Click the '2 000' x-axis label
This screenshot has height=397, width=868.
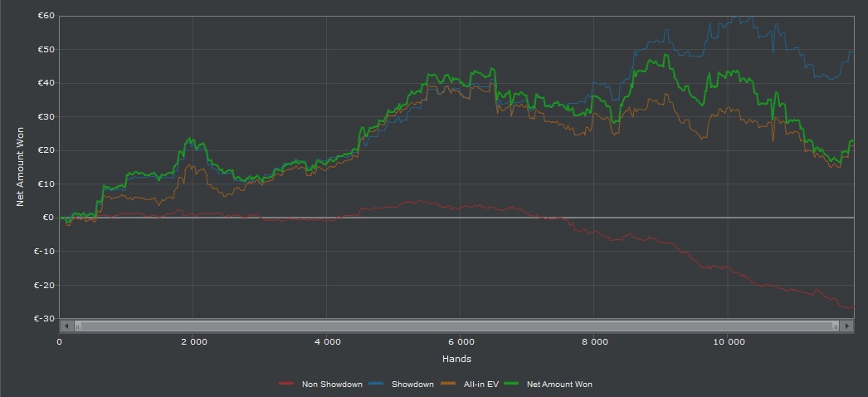[193, 341]
